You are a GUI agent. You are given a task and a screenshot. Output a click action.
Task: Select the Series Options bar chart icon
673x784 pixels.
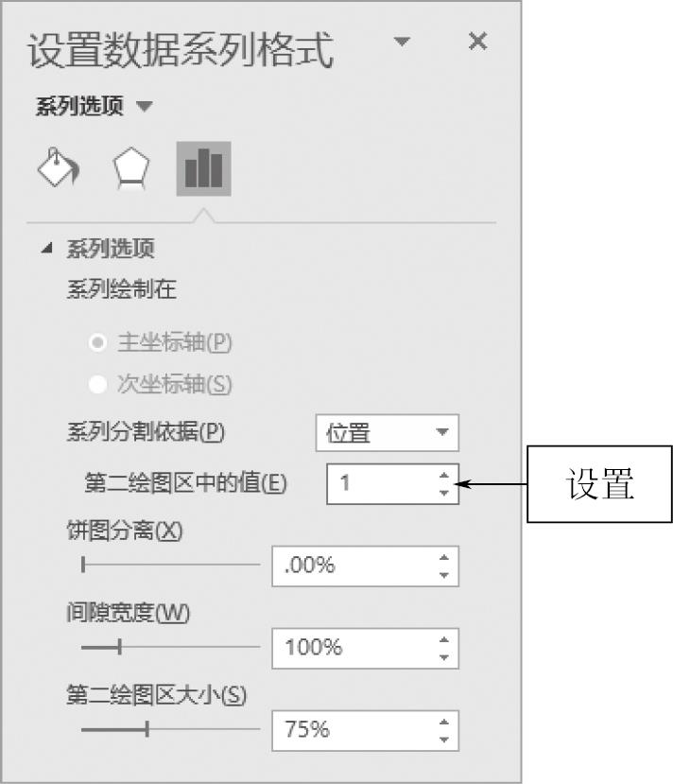click(x=203, y=169)
